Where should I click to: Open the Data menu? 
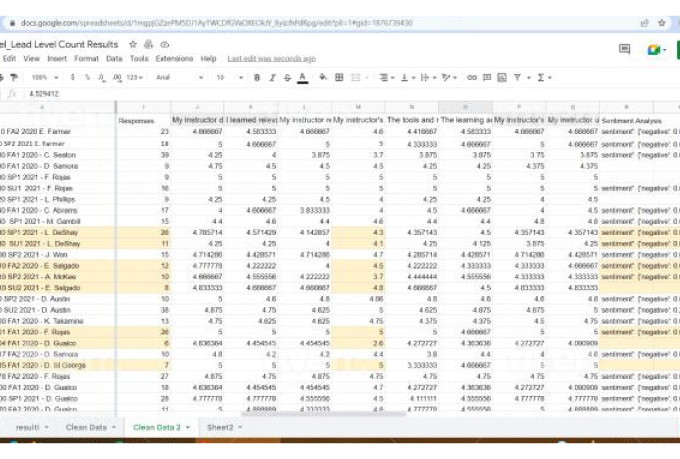(114, 58)
